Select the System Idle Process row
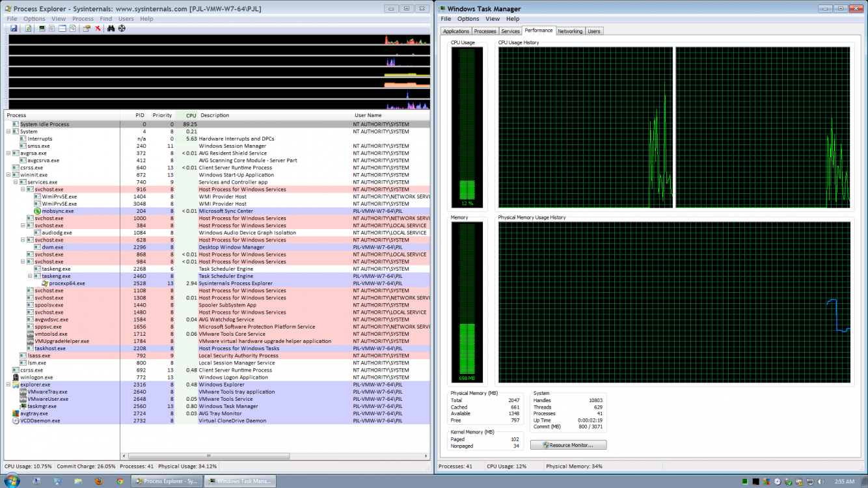868x488 pixels. (217, 124)
